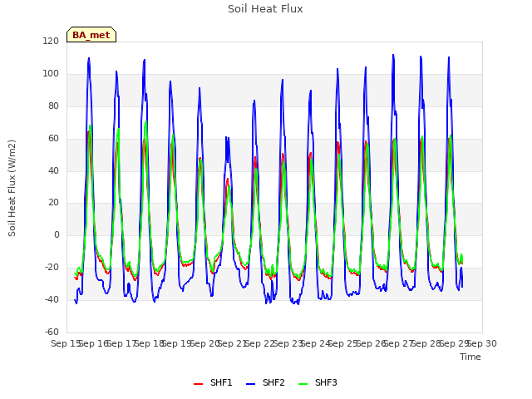Select the Soil Heat Flux chart title

[265, 9]
